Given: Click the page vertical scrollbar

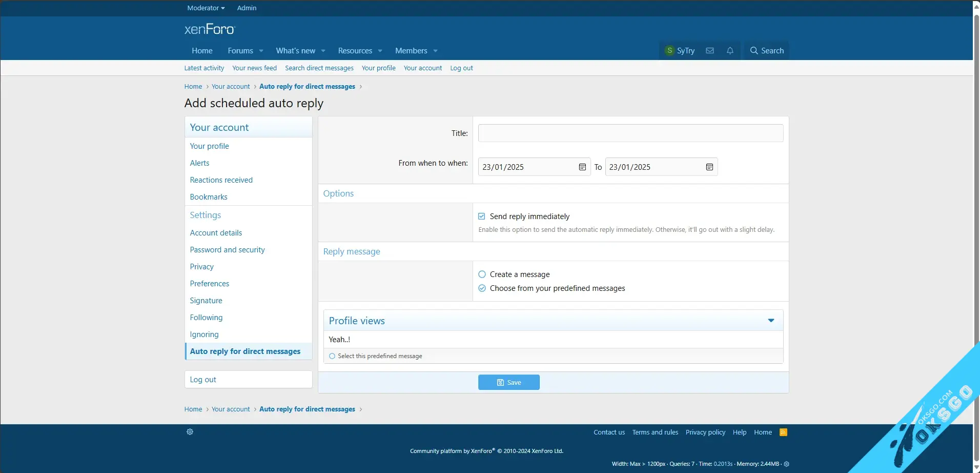Looking at the screenshot, I should coord(976,205).
